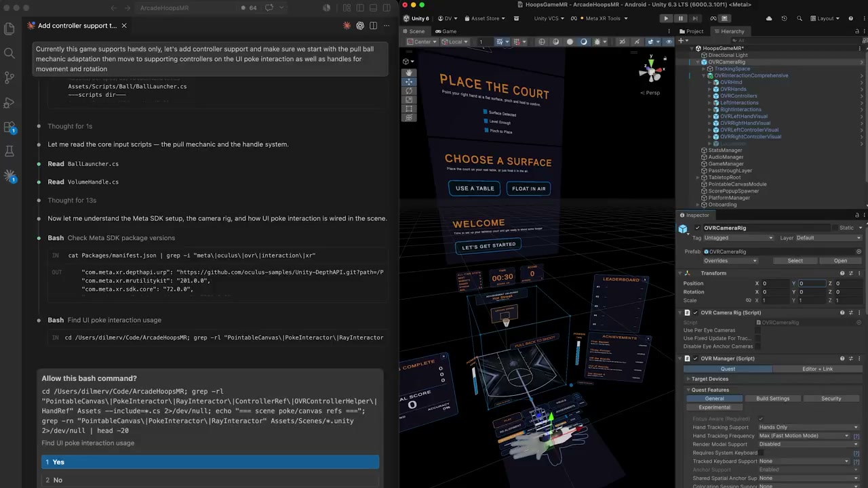Viewport: 868px width, 488px height.
Task: Open the Explorer view in VS Code sidebar
Action: click(x=9, y=29)
